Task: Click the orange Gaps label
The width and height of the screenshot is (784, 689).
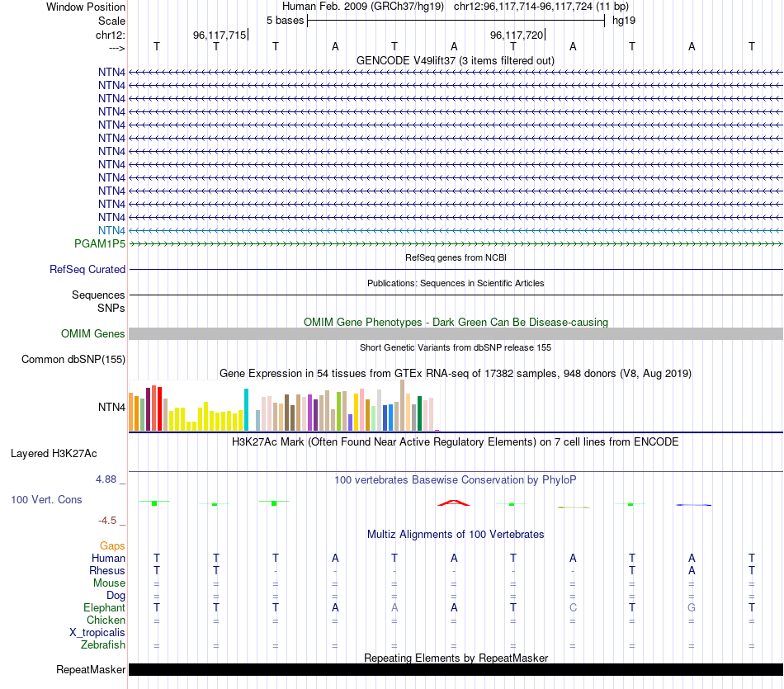Action: click(x=112, y=546)
